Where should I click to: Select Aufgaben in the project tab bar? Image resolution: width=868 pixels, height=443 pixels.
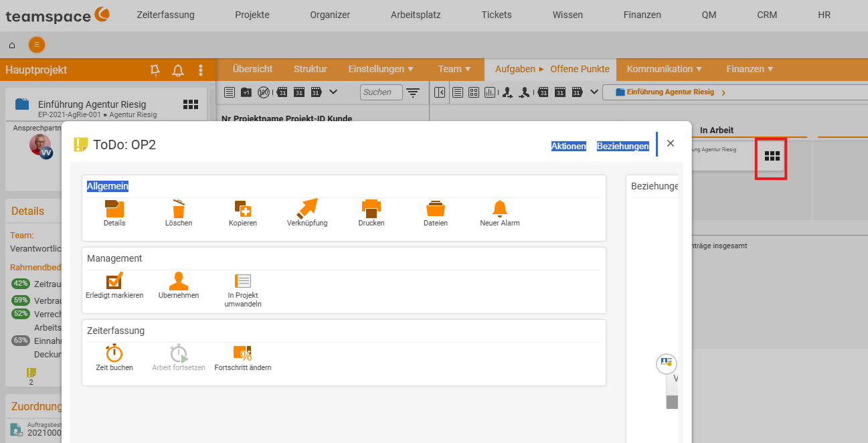[515, 69]
